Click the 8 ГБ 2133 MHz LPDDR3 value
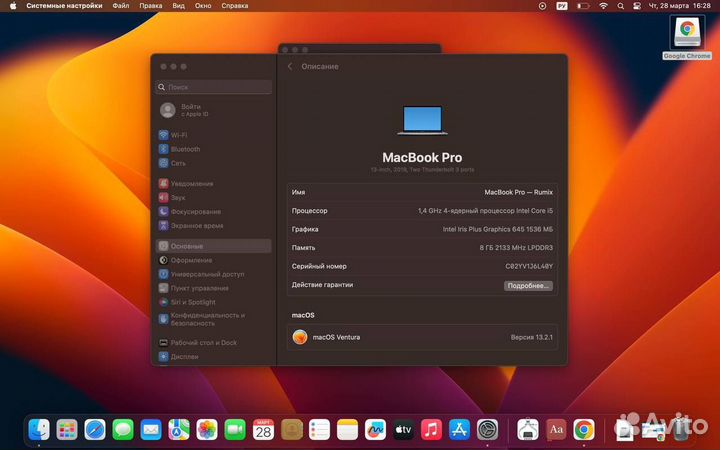720x450 pixels. pyautogui.click(x=516, y=248)
